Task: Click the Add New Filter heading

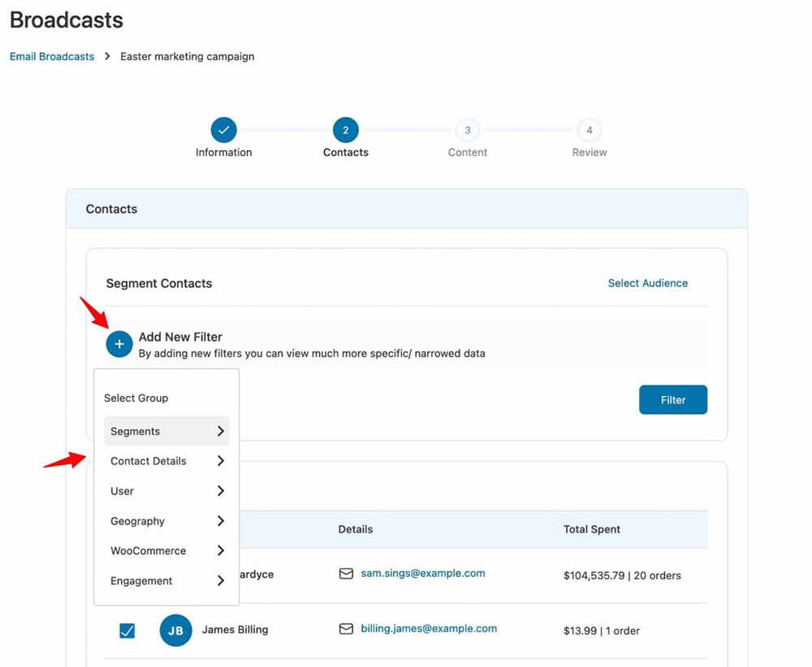Action: pyautogui.click(x=180, y=337)
